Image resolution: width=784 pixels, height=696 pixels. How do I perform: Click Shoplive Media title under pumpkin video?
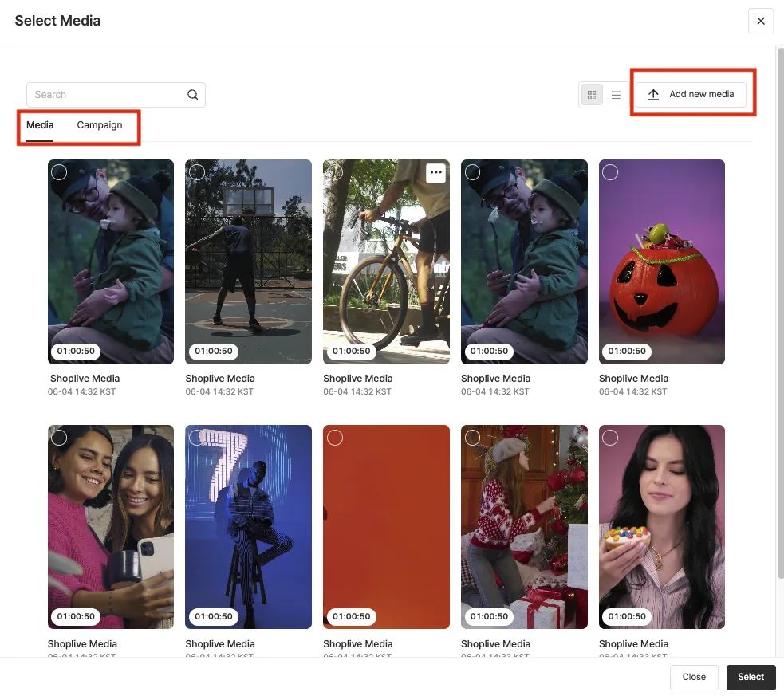click(633, 379)
